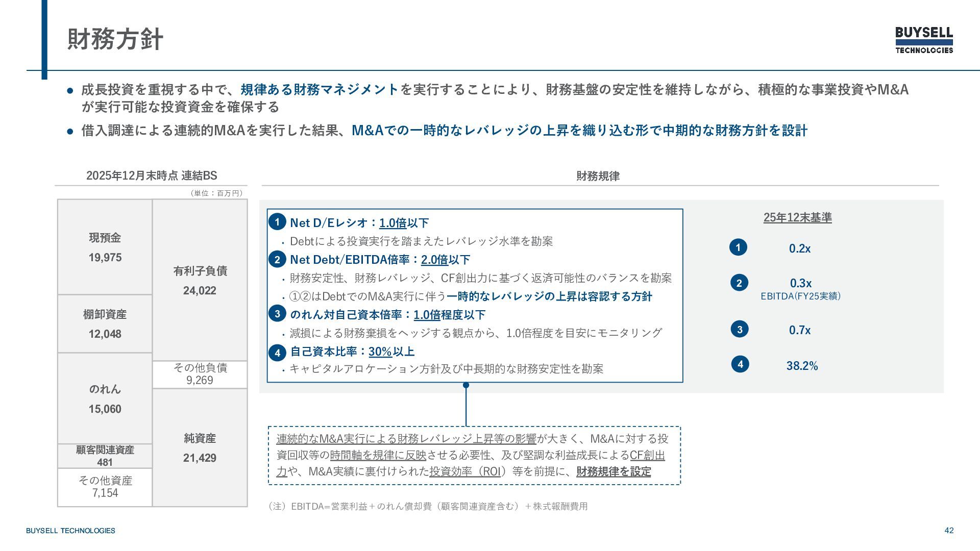Click the page number 42
This screenshot has width=980, height=551.
(x=949, y=531)
